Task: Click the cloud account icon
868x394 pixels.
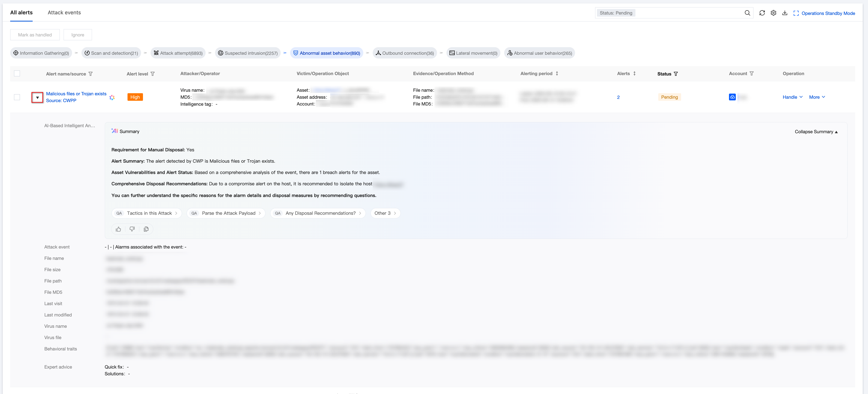Action: [732, 97]
